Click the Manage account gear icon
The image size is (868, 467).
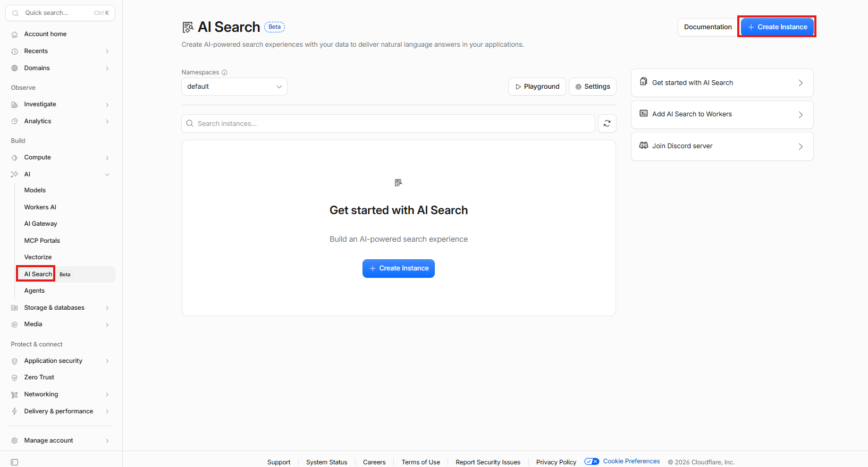(14, 441)
